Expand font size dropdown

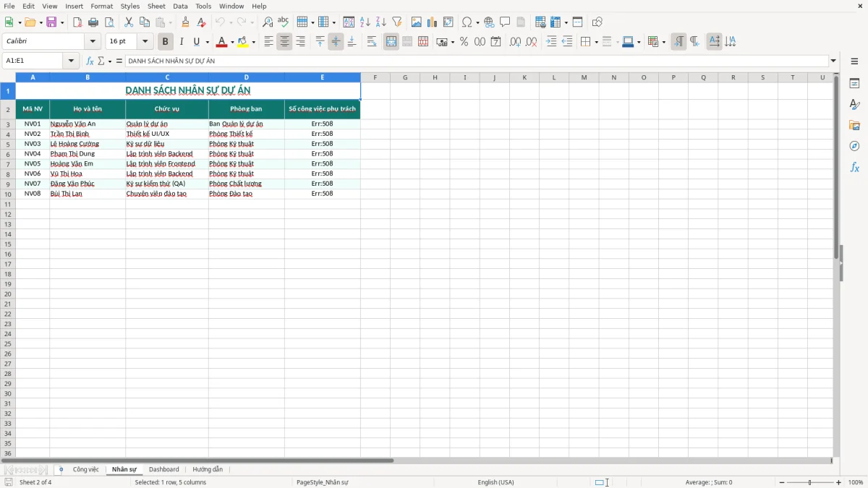(x=145, y=42)
